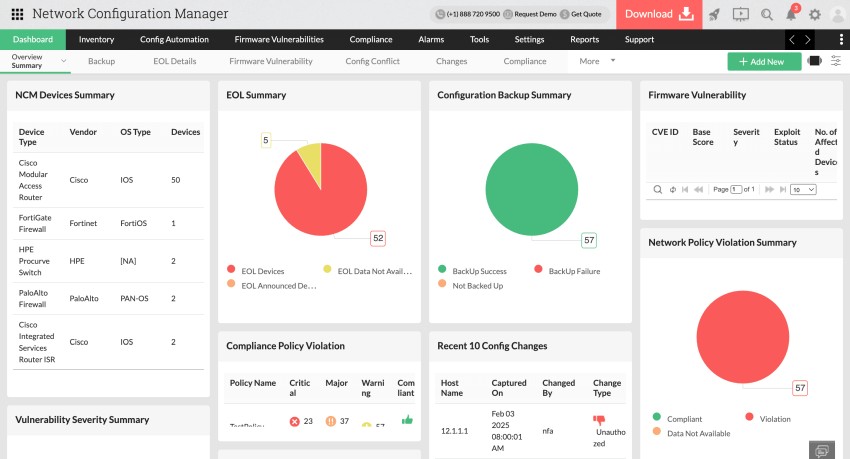Go to first page in Firmware table

point(685,189)
